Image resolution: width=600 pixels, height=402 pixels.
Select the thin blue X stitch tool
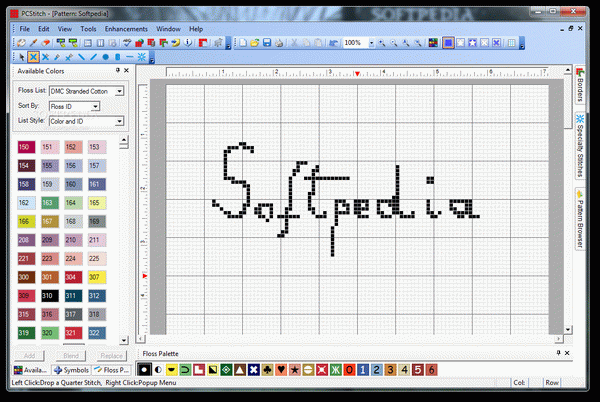point(46,57)
